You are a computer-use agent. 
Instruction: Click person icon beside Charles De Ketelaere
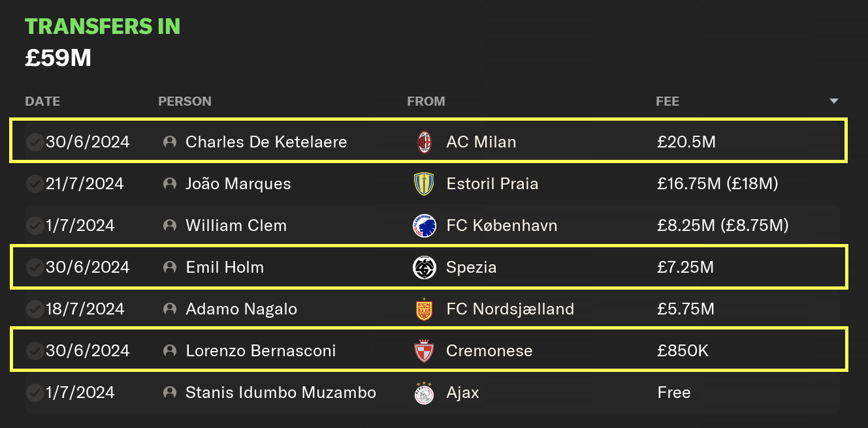pyautogui.click(x=170, y=142)
